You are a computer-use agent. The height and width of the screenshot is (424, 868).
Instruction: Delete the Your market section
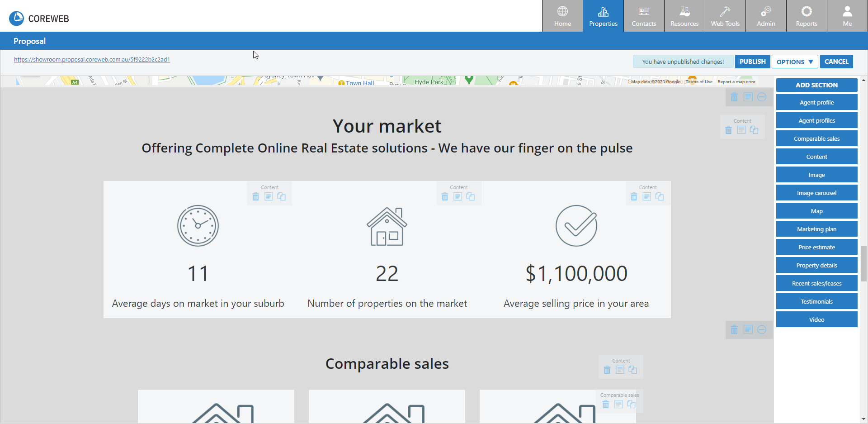[x=734, y=97]
